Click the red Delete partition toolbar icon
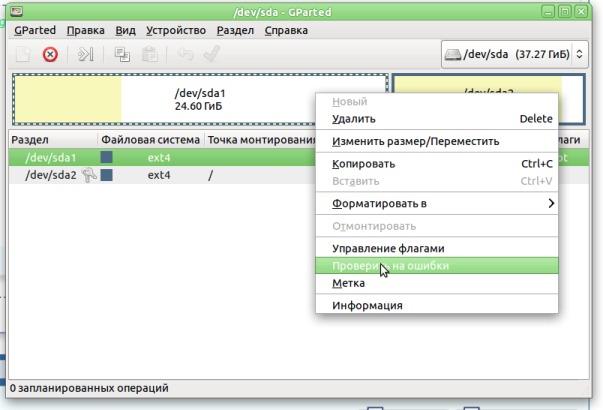 click(50, 54)
